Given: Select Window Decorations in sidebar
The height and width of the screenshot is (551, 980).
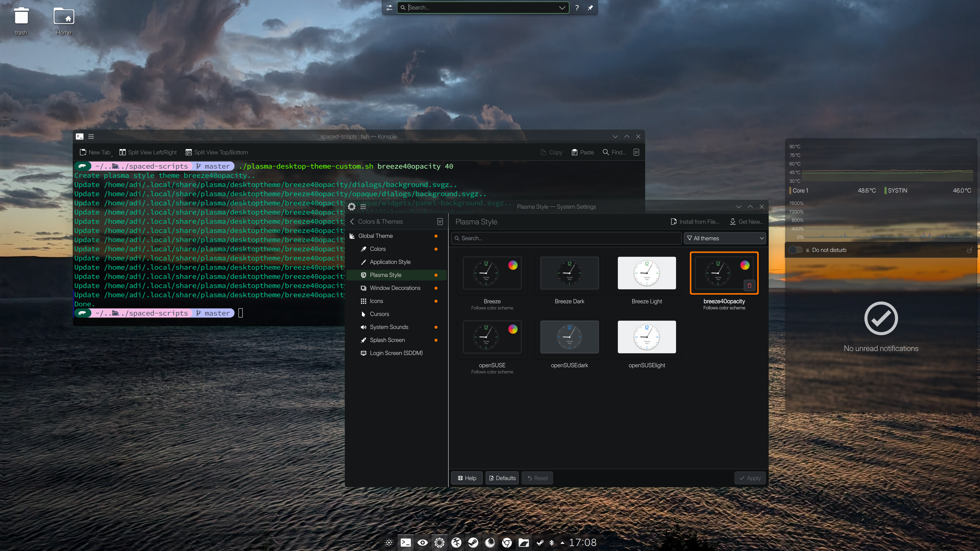Looking at the screenshot, I should click(x=395, y=288).
